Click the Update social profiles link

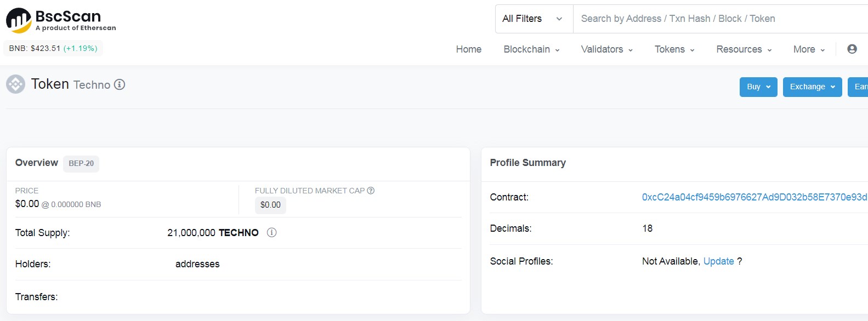(x=718, y=261)
